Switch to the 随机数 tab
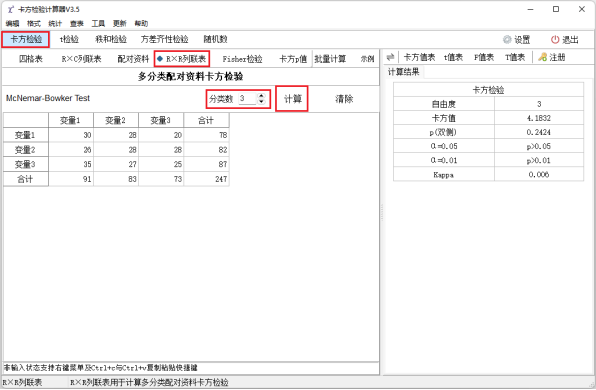This screenshot has width=596, height=390. pyautogui.click(x=216, y=39)
